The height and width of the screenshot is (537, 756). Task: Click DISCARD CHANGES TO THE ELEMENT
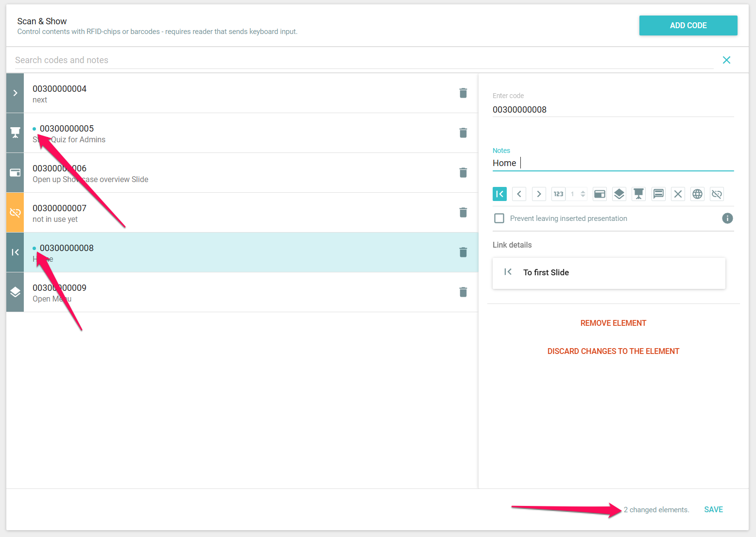[x=613, y=351]
